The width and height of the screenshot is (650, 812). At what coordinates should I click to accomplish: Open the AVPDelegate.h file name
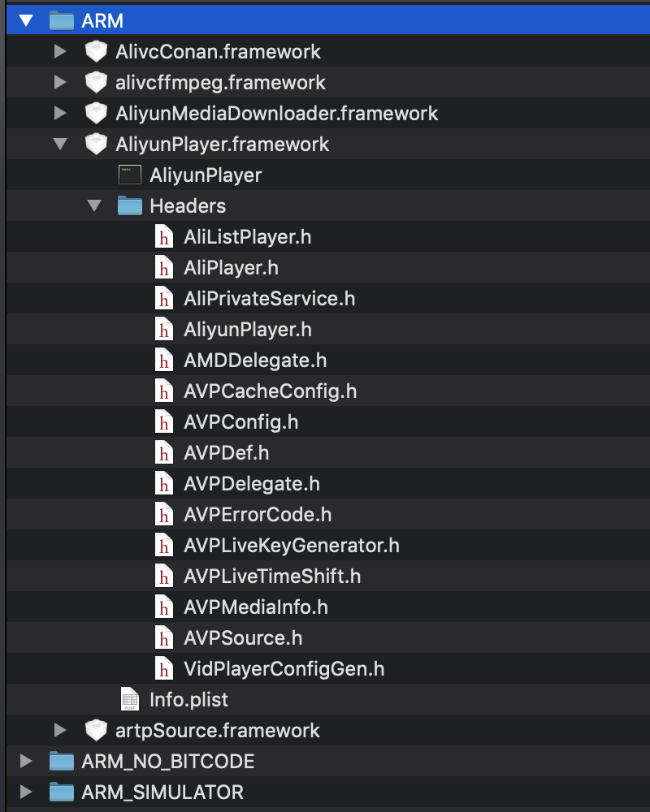(252, 484)
